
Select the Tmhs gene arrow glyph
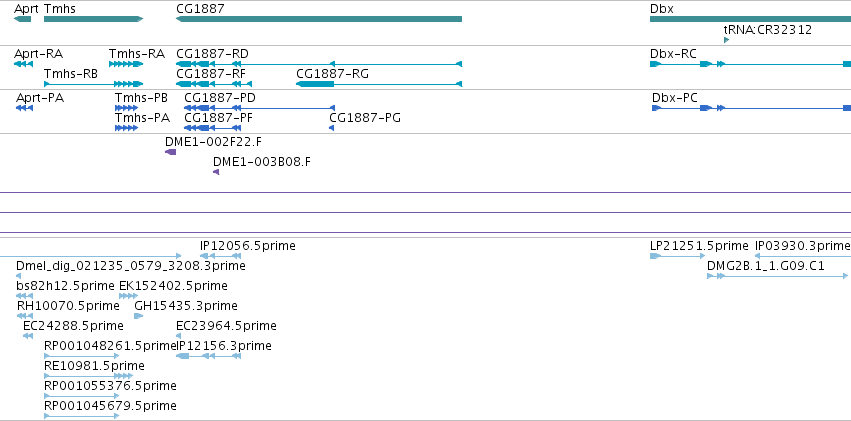tap(93, 19)
